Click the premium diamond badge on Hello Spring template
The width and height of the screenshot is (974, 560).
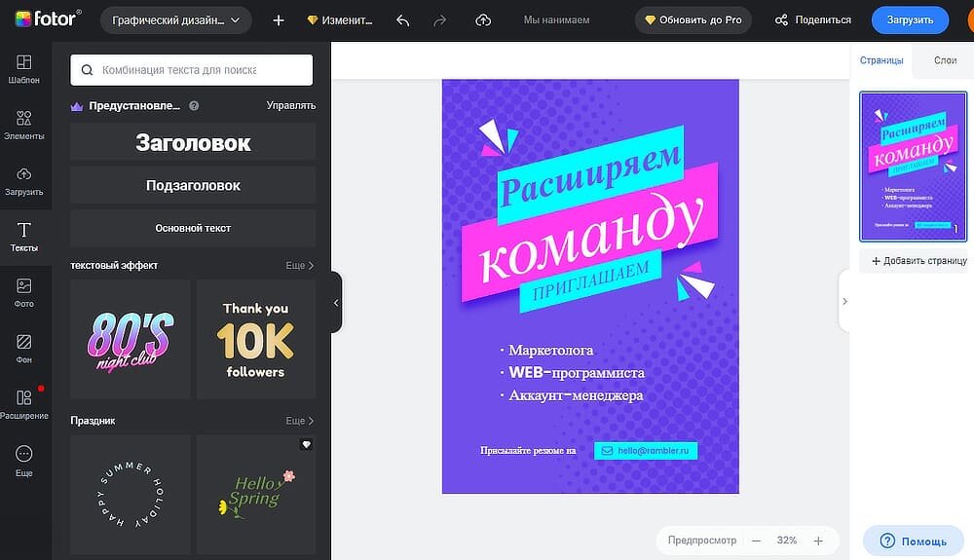click(x=306, y=444)
